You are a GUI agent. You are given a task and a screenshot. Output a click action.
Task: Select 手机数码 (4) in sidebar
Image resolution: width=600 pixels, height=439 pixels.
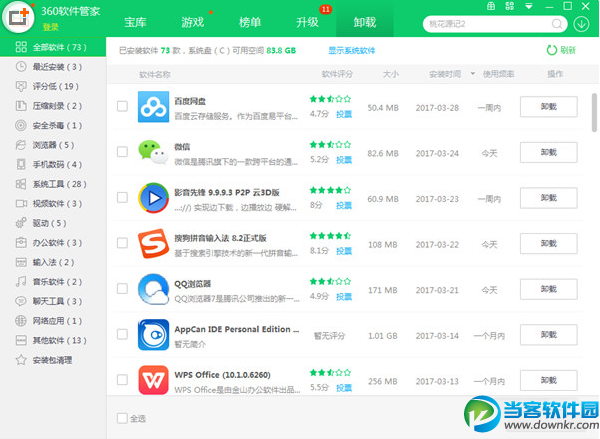[x=53, y=164]
